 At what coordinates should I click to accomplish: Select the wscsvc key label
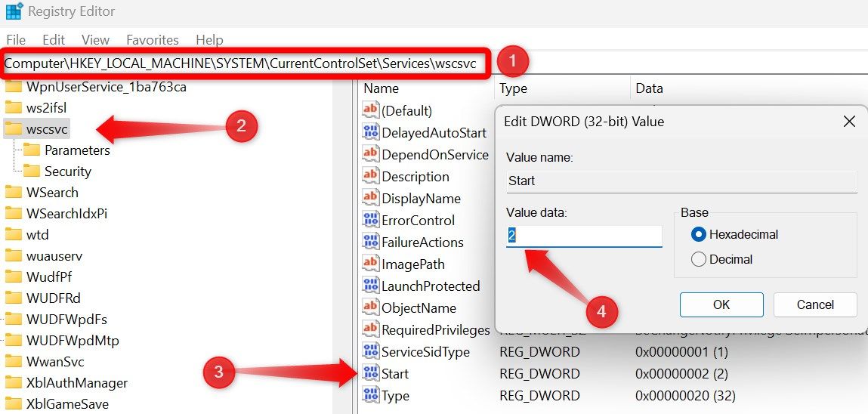click(x=47, y=129)
